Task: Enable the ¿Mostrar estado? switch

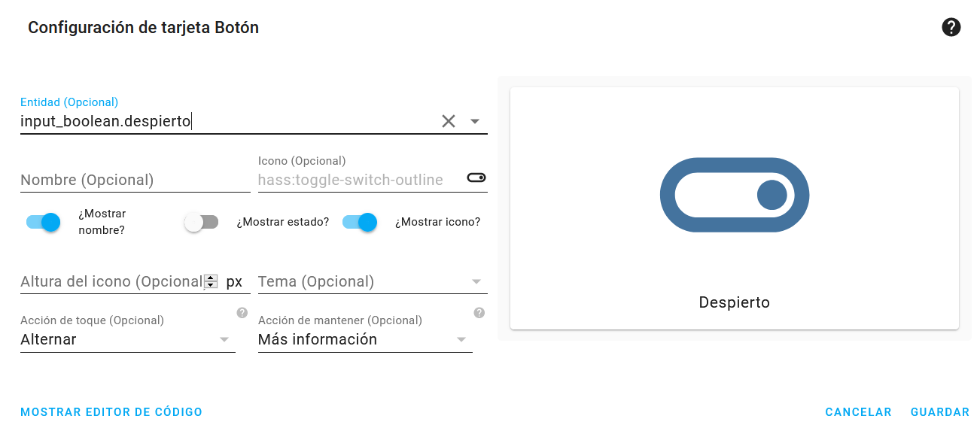Action: (201, 222)
